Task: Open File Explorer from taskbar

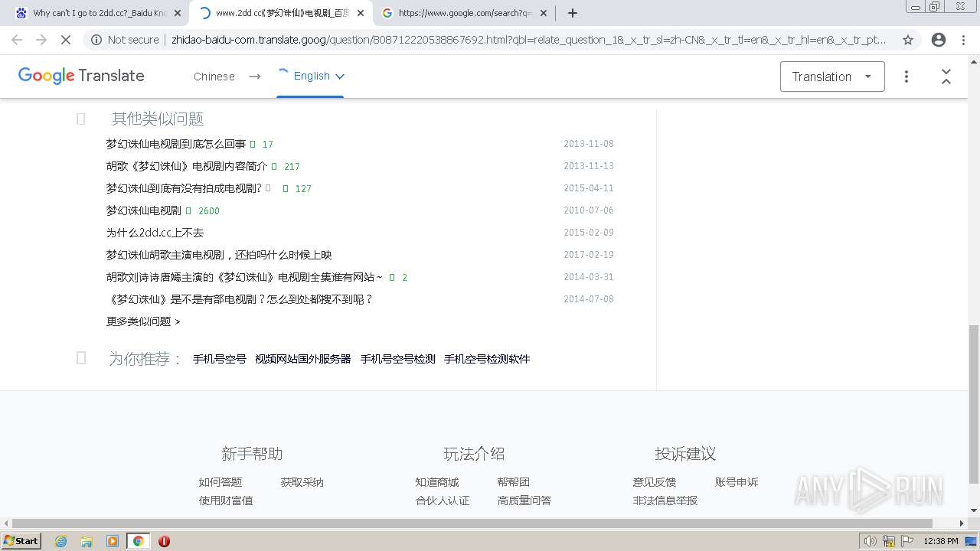Action: tap(87, 541)
